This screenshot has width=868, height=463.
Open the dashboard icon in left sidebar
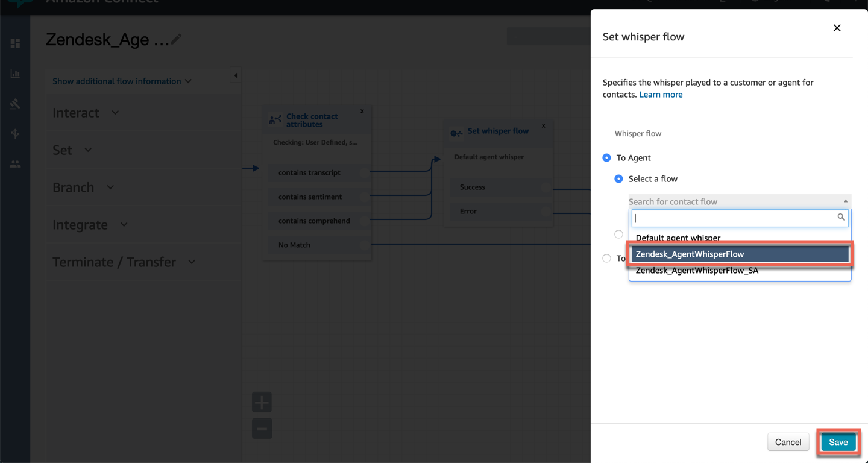(15, 43)
